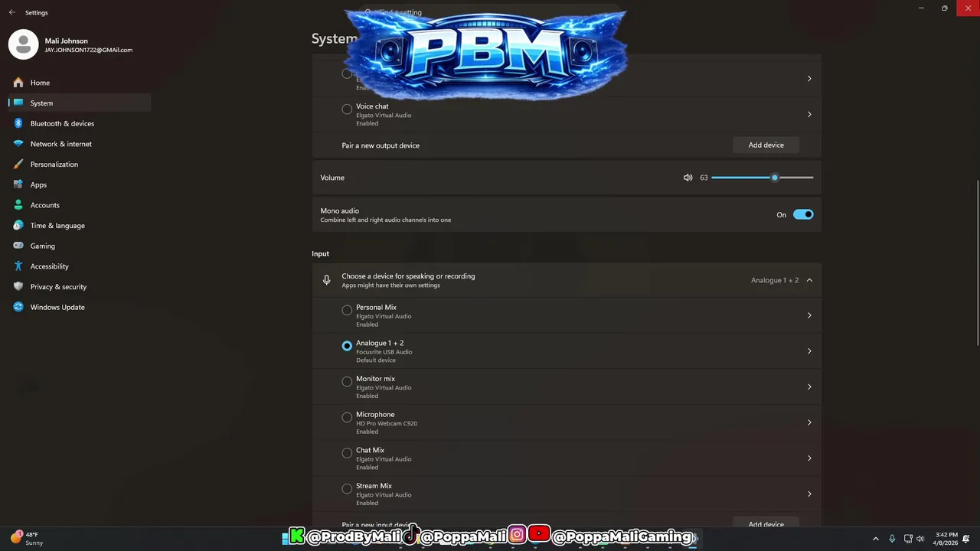Open the Mali Johnson profile avatar
The width and height of the screenshot is (980, 551).
point(23,44)
